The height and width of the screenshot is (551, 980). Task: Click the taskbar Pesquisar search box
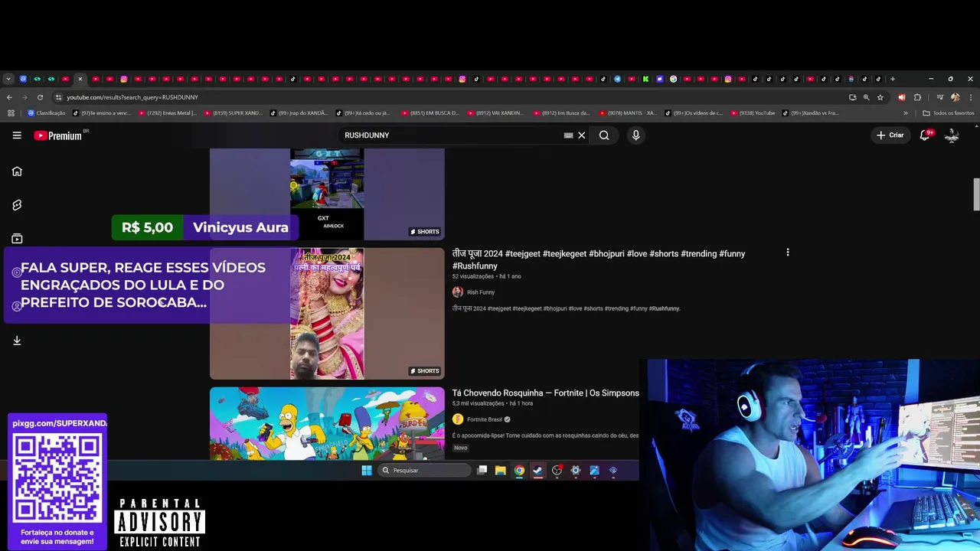[424, 471]
